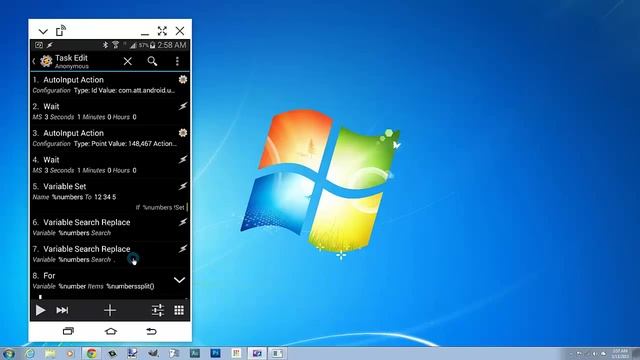
Task: Collapse the mirror window using the top-left chevron
Action: tap(43, 31)
